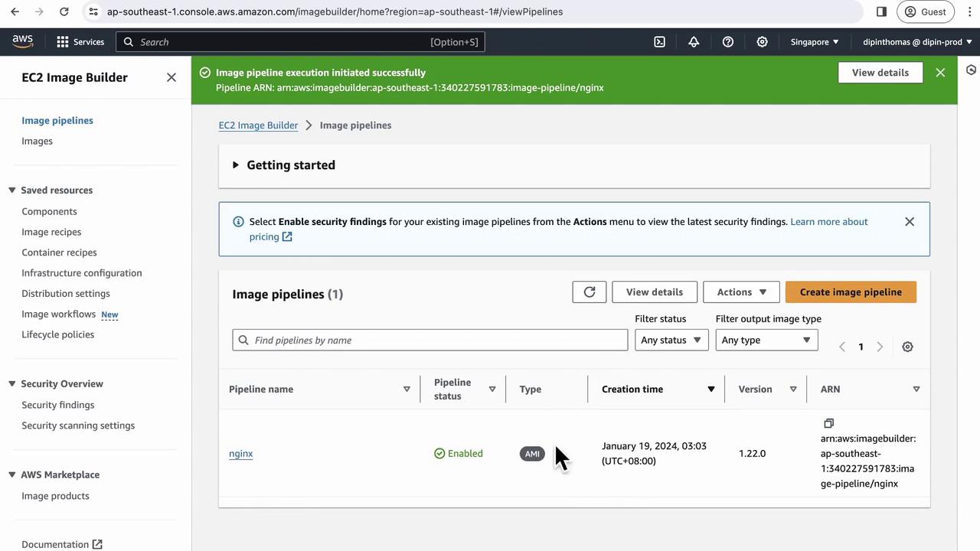980x551 pixels.
Task: Open the console settings gear in top bar
Action: tap(762, 42)
